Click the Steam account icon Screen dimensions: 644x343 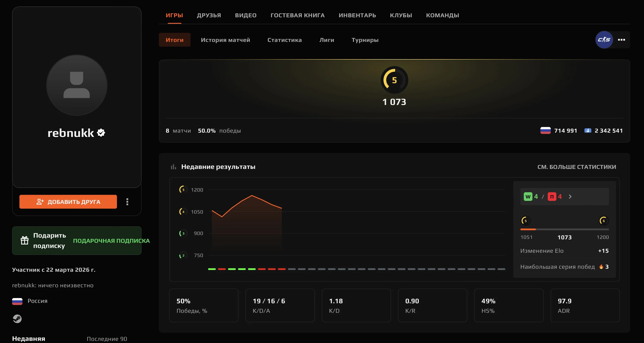click(x=17, y=319)
